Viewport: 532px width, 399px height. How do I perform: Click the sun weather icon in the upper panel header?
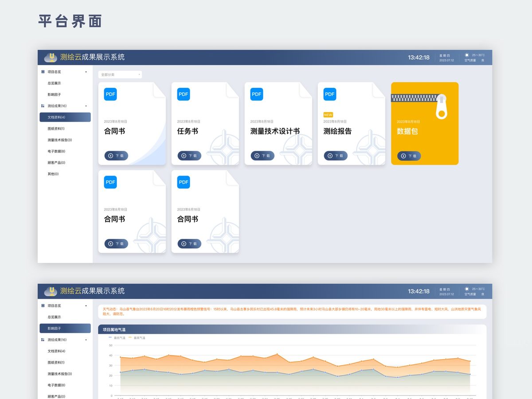click(467, 55)
